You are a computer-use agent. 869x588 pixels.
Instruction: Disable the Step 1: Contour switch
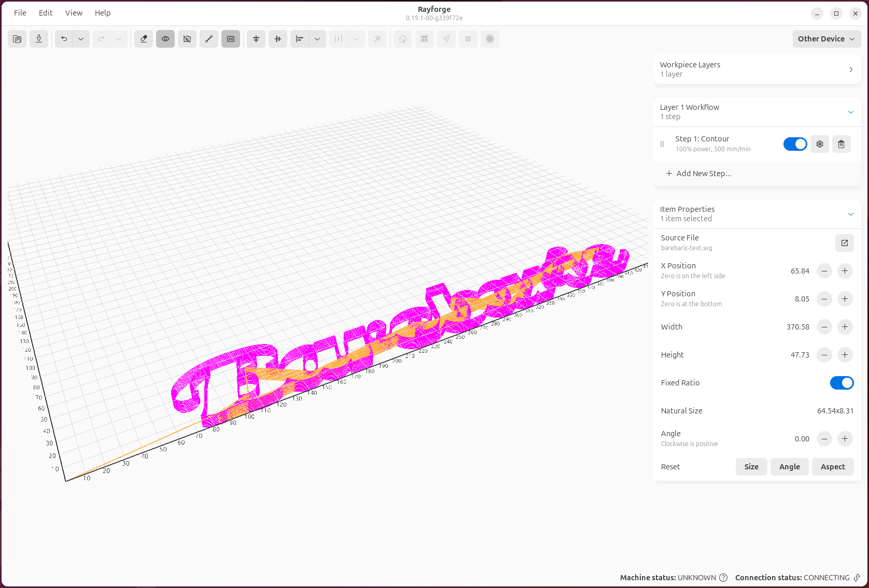795,144
